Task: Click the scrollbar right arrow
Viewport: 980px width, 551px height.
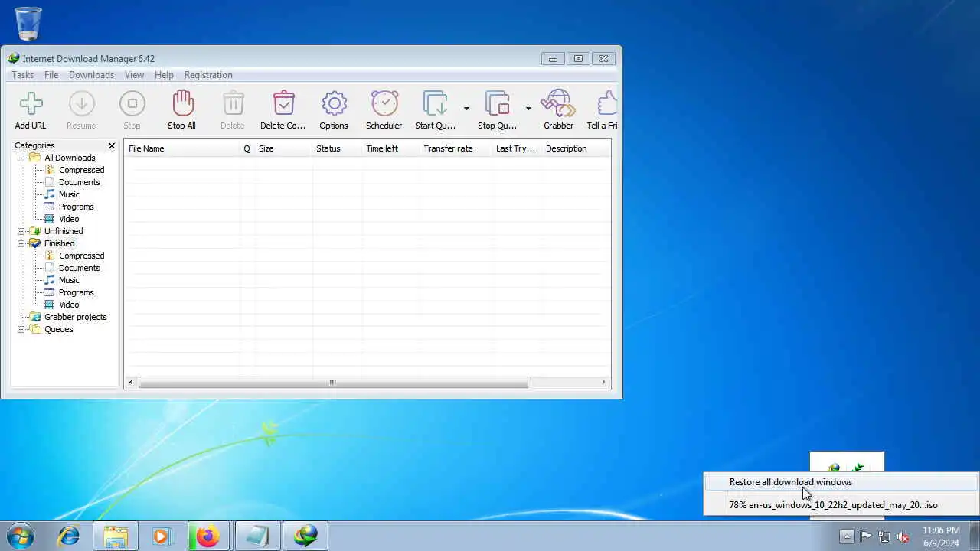Action: click(x=603, y=382)
